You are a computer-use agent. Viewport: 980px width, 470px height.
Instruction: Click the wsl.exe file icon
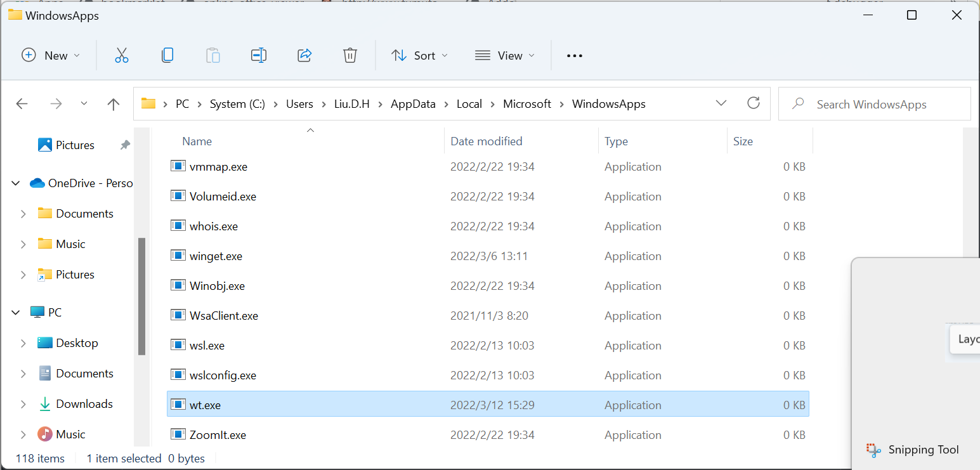[178, 345]
